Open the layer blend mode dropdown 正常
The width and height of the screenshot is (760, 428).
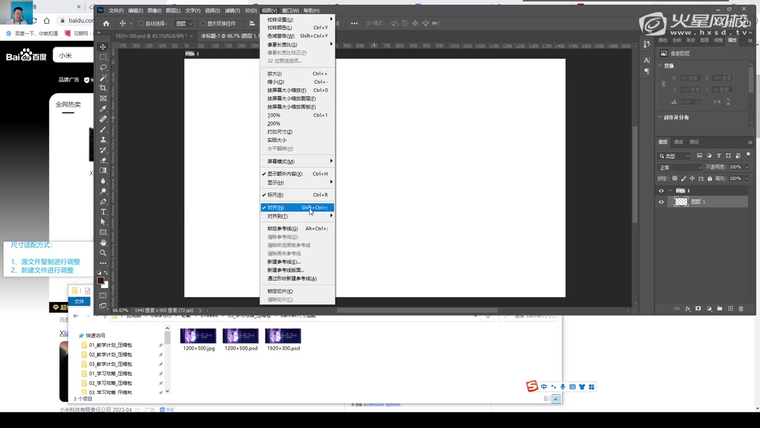680,167
